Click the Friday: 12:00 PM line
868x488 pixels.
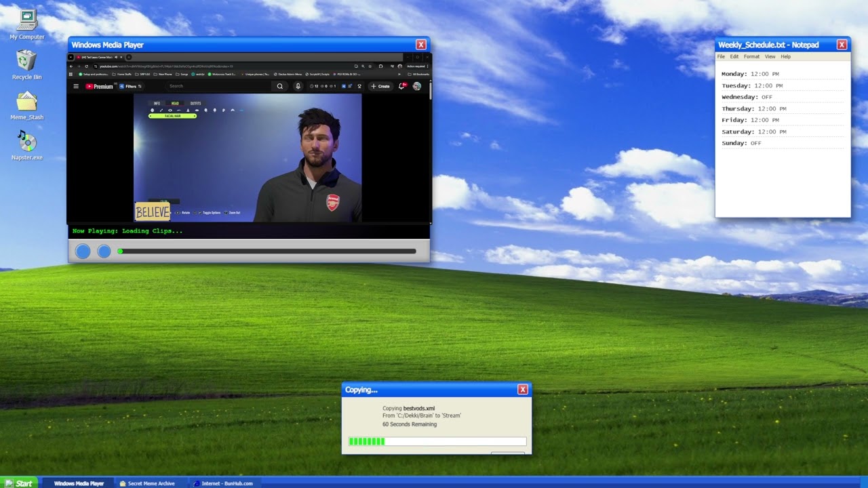pos(749,120)
